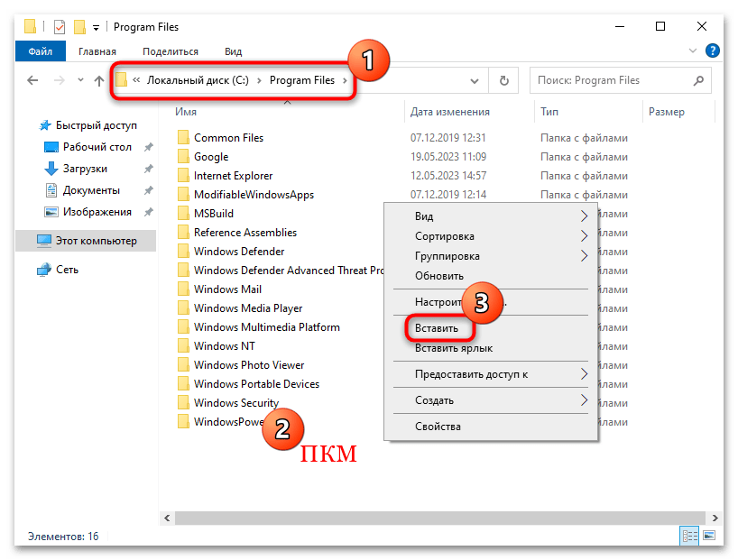Open Загрузки in navigation pane
Image resolution: width=738 pixels, height=560 pixels.
click(85, 169)
